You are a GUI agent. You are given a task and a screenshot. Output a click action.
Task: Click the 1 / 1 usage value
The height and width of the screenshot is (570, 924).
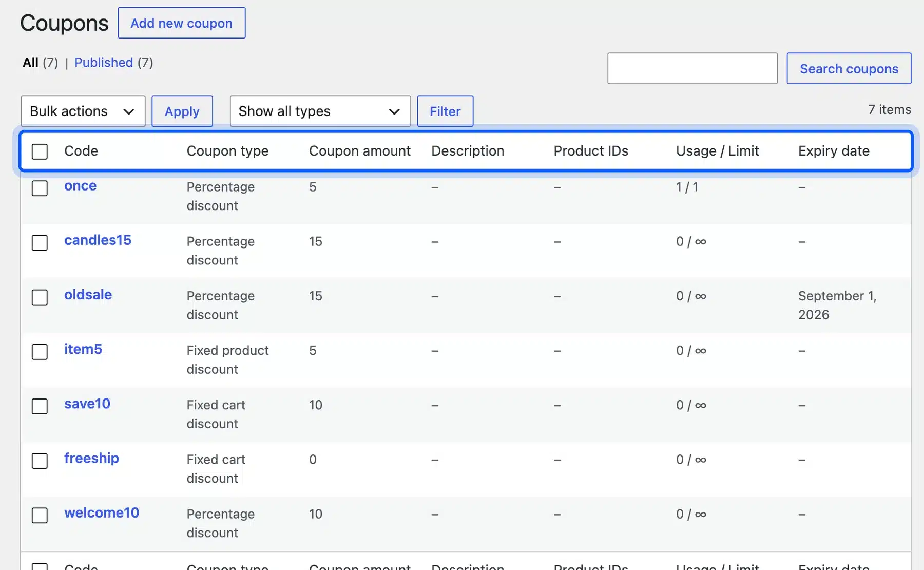(687, 187)
